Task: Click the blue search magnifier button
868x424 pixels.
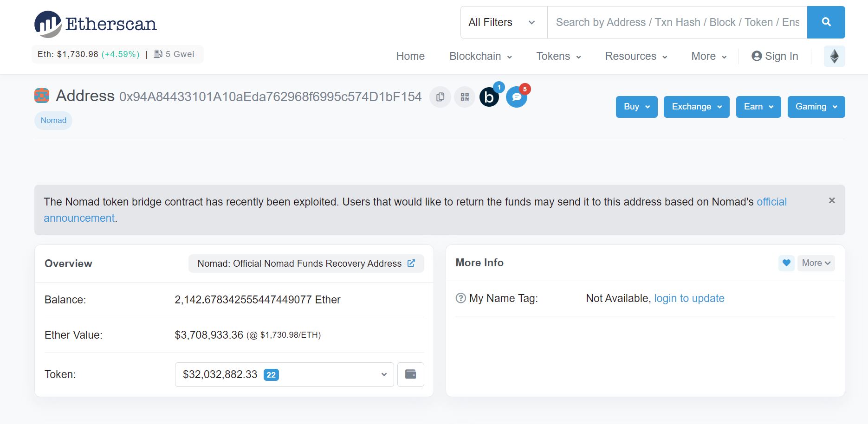Action: coord(826,22)
